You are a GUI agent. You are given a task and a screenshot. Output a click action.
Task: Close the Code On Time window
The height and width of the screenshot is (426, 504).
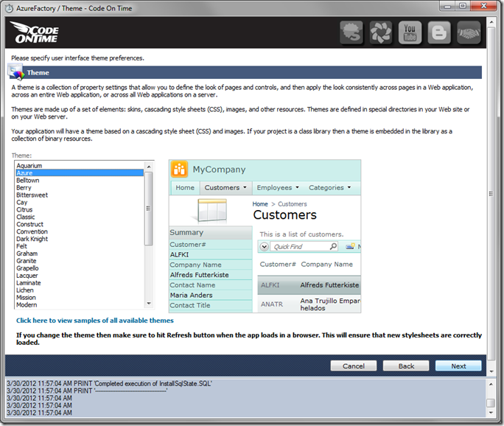point(484,6)
